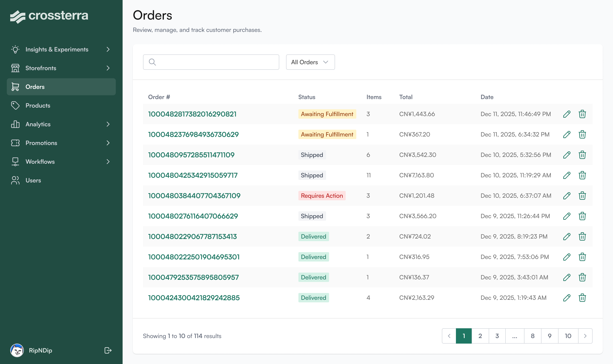Click trash icon for the 11-item order
This screenshot has width=613, height=364.
point(582,175)
